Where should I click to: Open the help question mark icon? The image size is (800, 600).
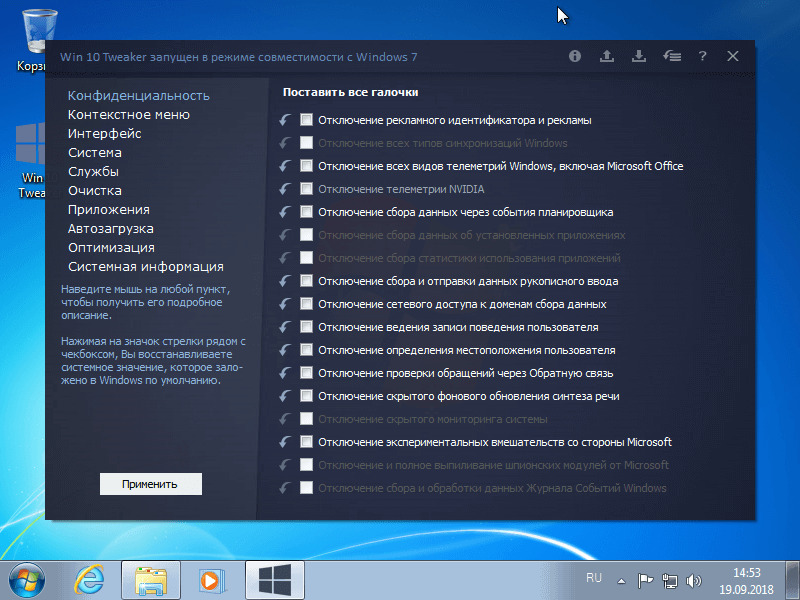(x=703, y=56)
